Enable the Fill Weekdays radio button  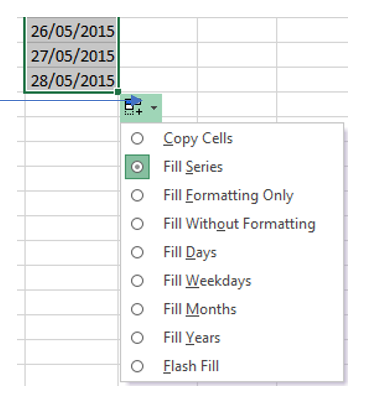(x=137, y=281)
